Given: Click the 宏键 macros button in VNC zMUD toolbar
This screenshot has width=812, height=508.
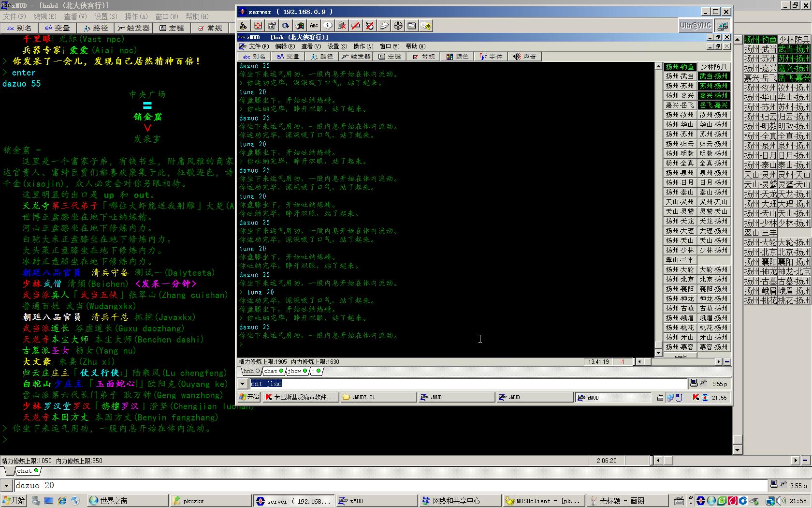Looking at the screenshot, I should coord(390,57).
